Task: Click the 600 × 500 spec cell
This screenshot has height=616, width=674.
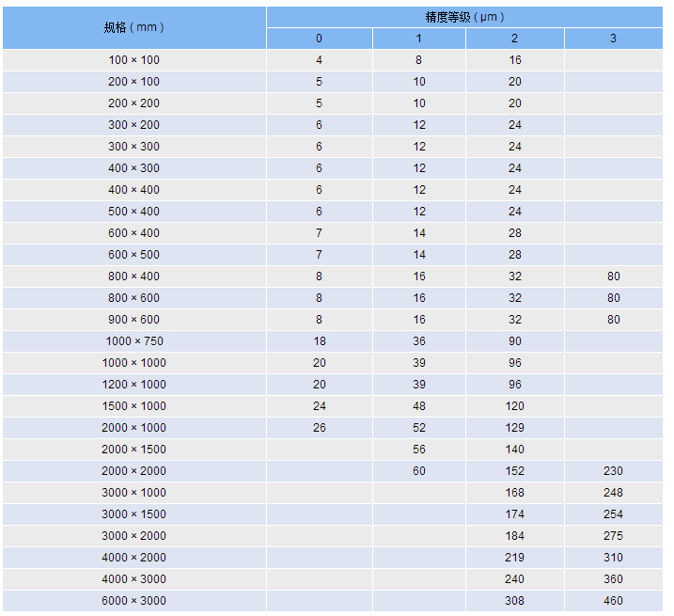Action: point(134,255)
